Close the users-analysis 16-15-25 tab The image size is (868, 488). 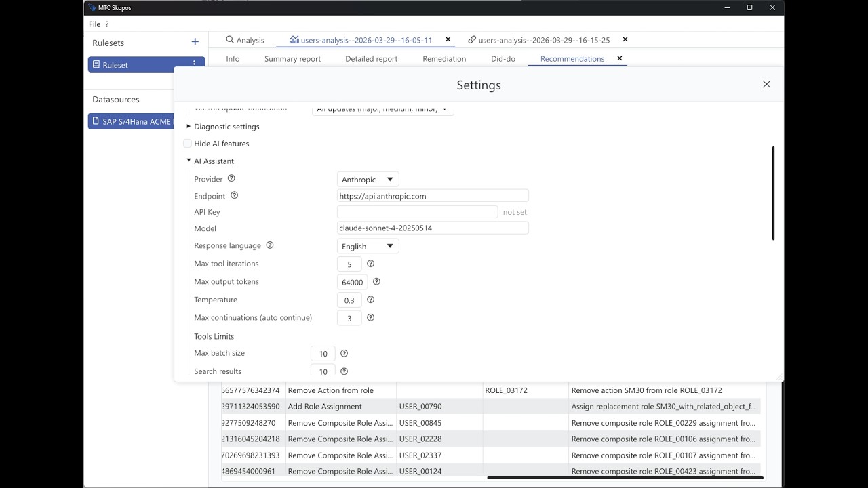click(625, 39)
